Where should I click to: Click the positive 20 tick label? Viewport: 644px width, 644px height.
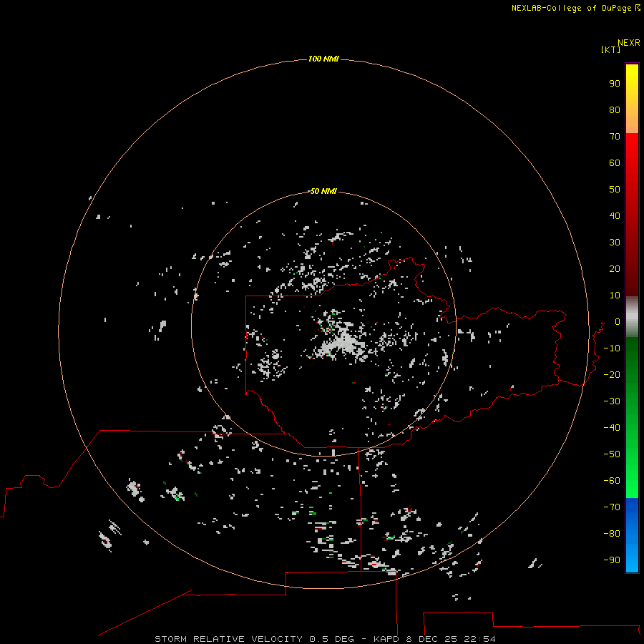(x=615, y=269)
